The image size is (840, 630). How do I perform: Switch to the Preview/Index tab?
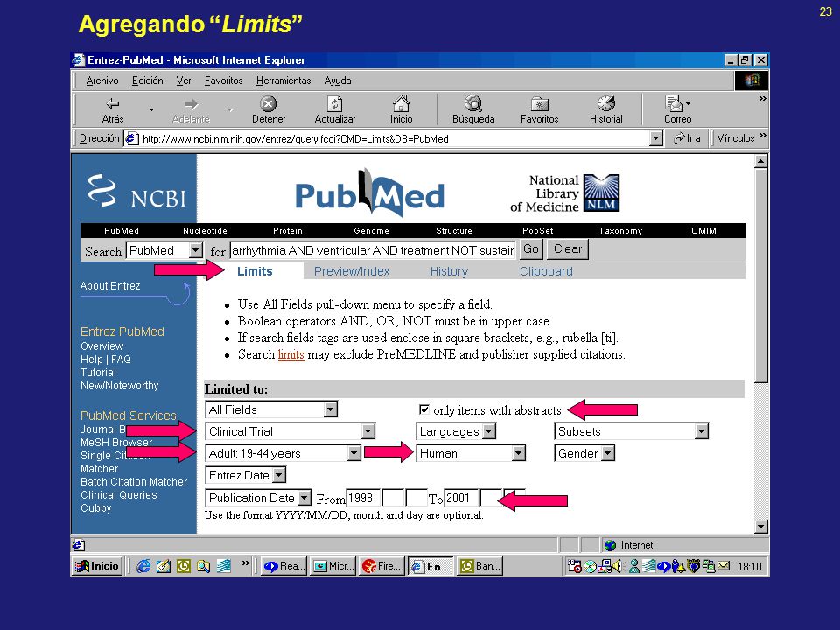(352, 271)
